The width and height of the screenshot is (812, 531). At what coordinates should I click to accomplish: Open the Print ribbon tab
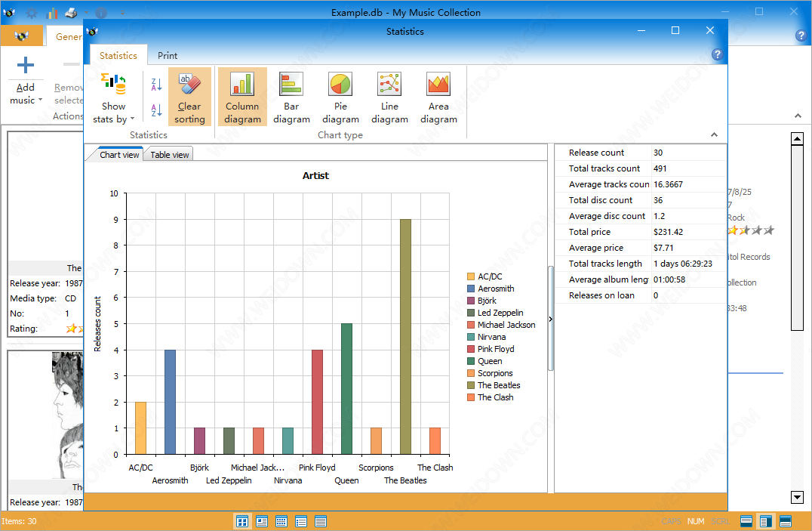168,55
